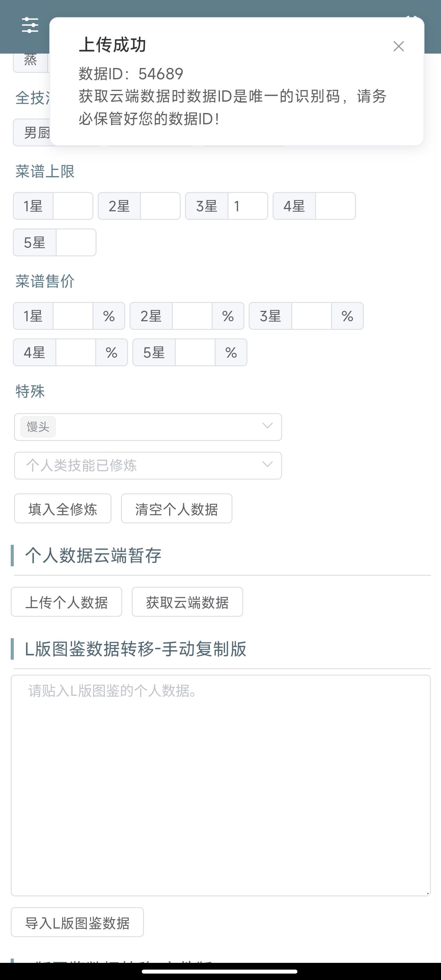Select the 3星 recipe price percent input
Screen dimensions: 441x980
[x=311, y=316]
